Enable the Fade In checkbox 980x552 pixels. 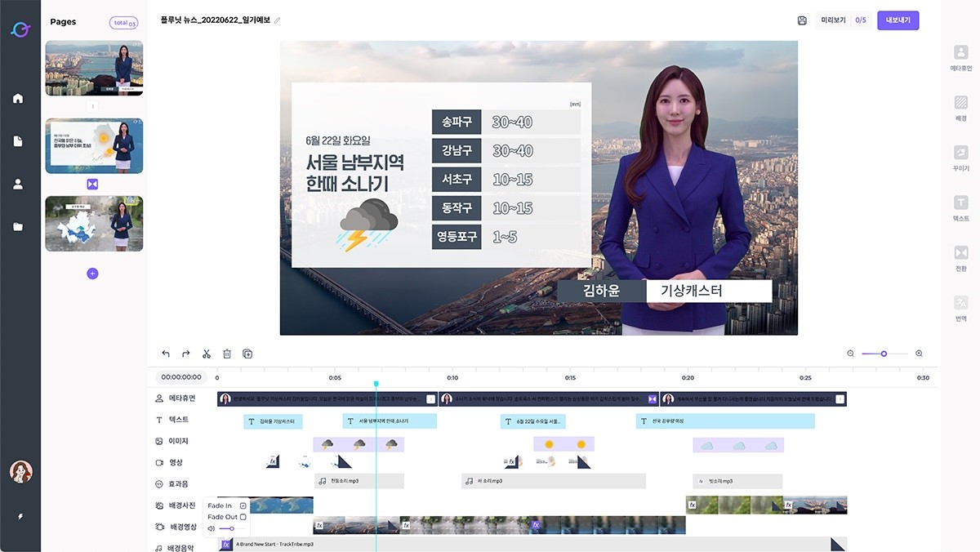pos(243,506)
